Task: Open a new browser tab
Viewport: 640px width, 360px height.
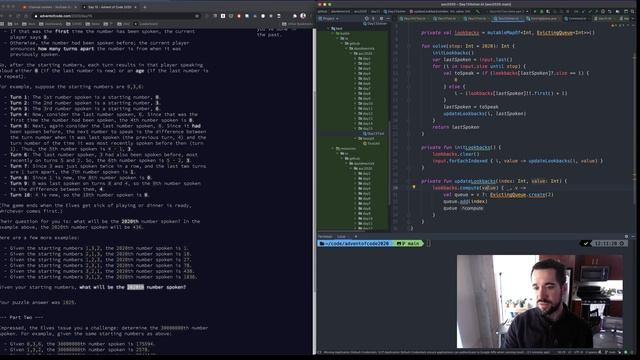Action: pos(144,7)
